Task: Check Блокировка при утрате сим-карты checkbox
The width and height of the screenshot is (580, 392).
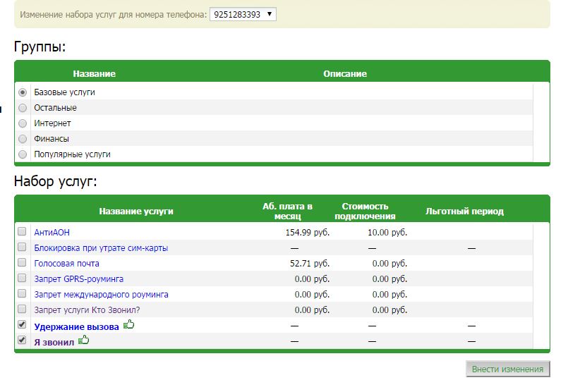Action: pos(22,247)
